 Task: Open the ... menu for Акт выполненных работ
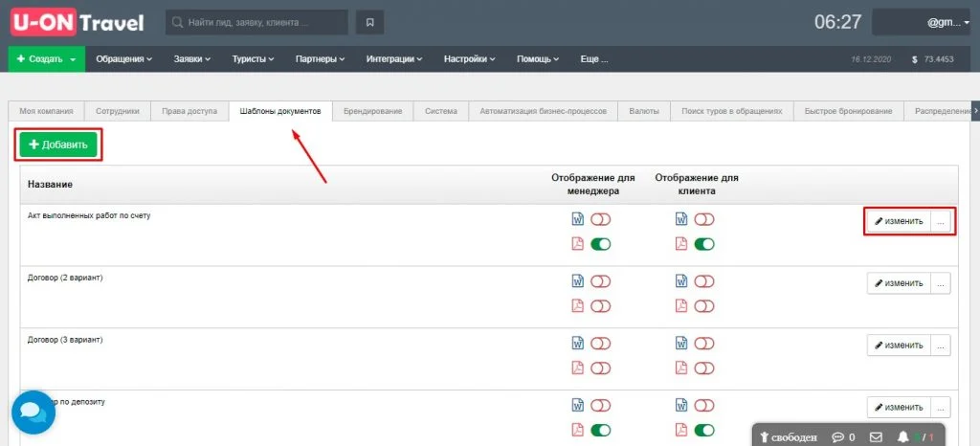(941, 221)
